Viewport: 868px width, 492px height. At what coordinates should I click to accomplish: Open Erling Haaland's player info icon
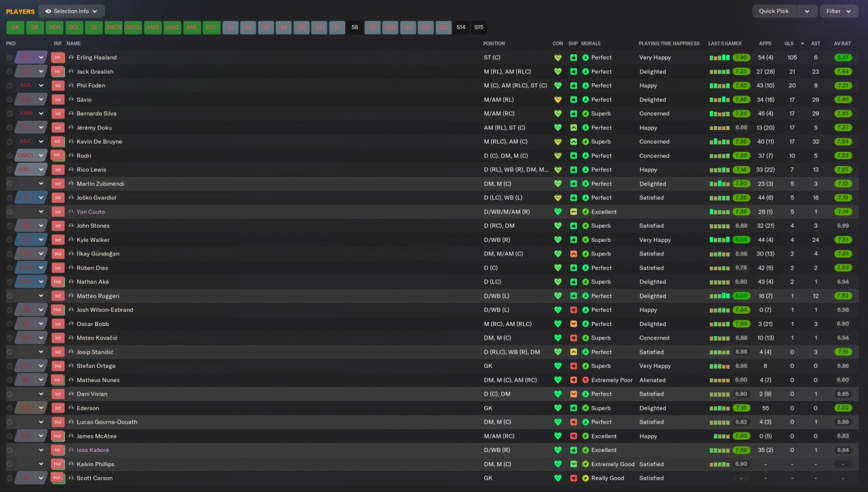(x=71, y=58)
